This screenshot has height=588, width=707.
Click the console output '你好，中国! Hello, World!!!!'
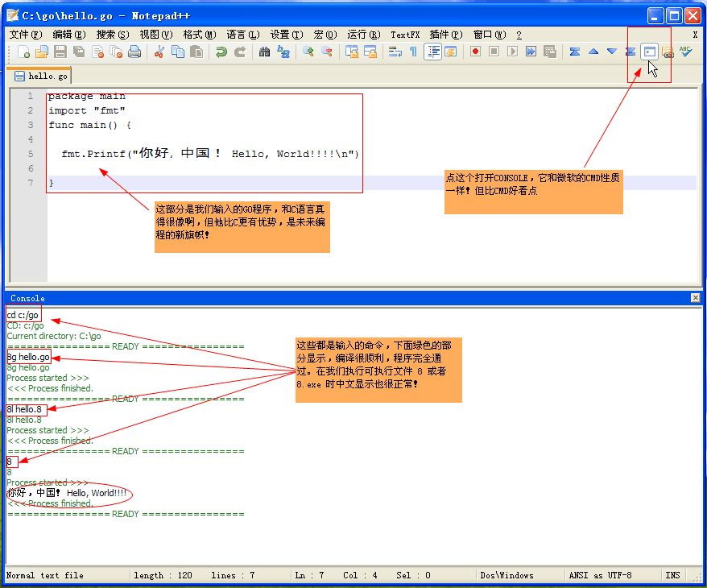[67, 492]
